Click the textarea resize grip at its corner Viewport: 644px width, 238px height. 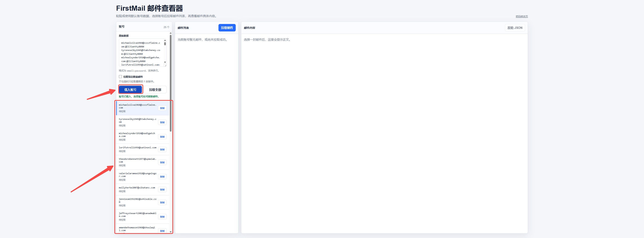tap(165, 65)
